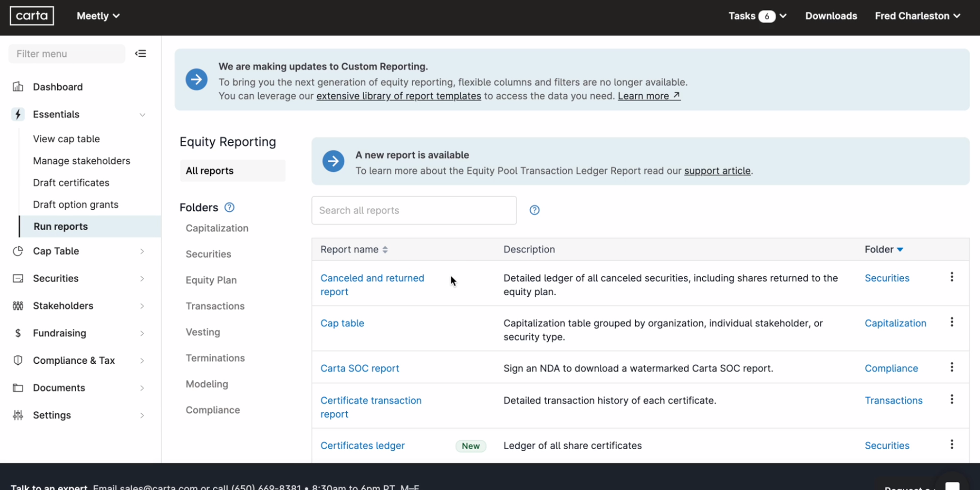Click the Documents folder icon
The height and width of the screenshot is (490, 980).
pyautogui.click(x=18, y=388)
